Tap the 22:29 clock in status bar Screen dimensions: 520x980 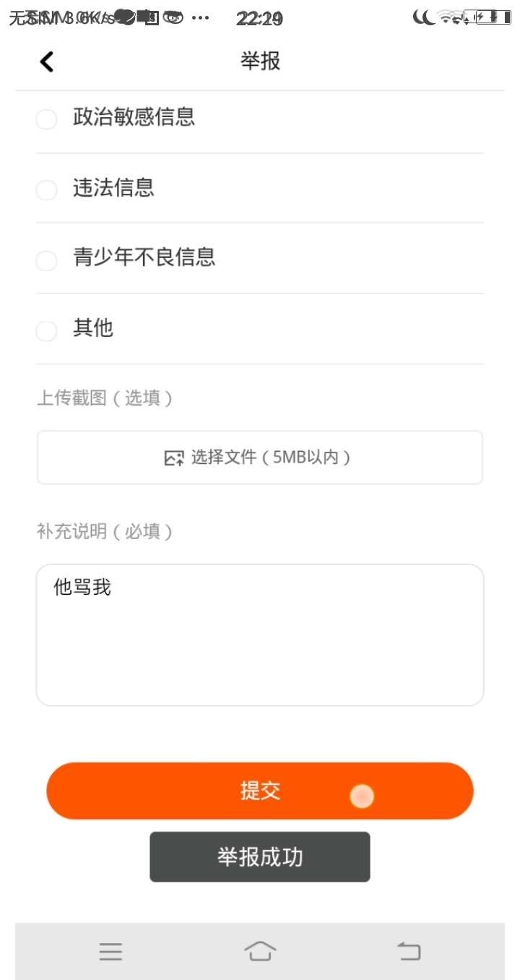click(x=259, y=19)
